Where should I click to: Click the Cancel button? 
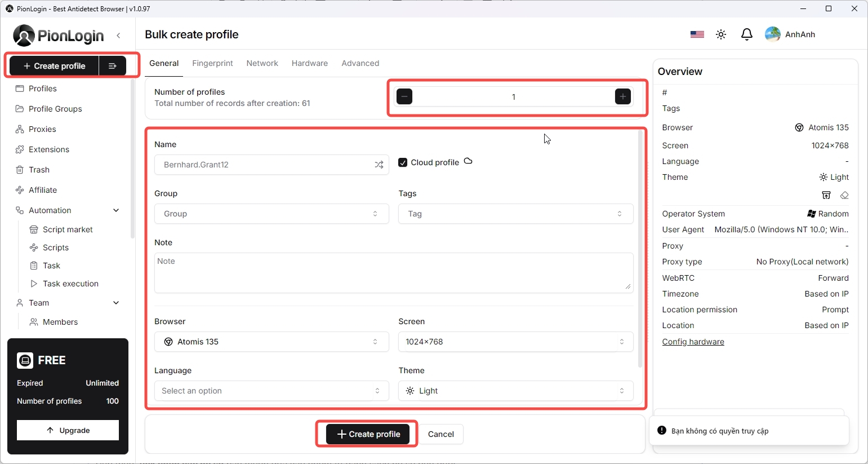440,434
